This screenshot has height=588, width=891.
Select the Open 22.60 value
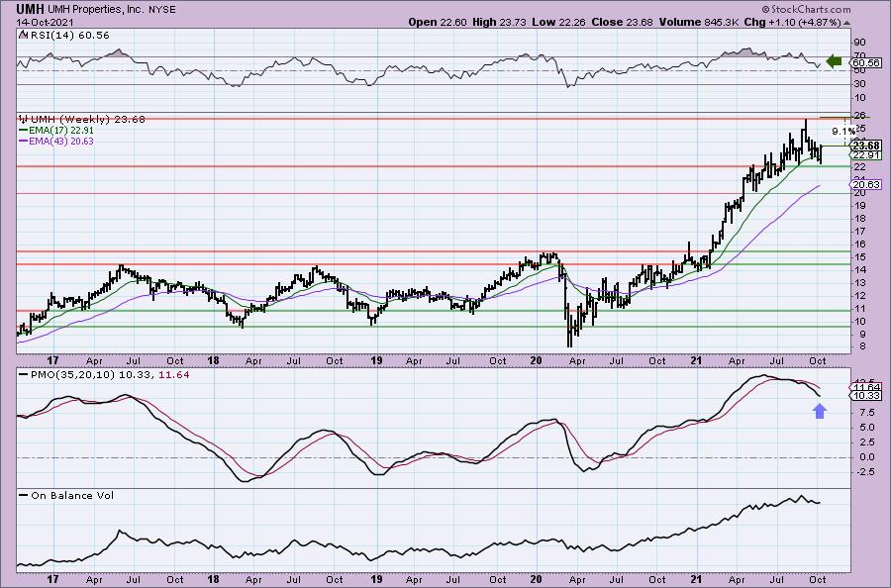[438, 22]
